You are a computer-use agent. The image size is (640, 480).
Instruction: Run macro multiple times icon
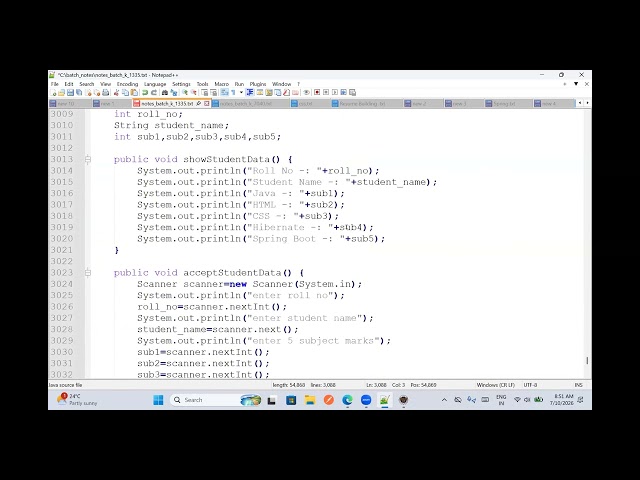pyautogui.click(x=344, y=93)
